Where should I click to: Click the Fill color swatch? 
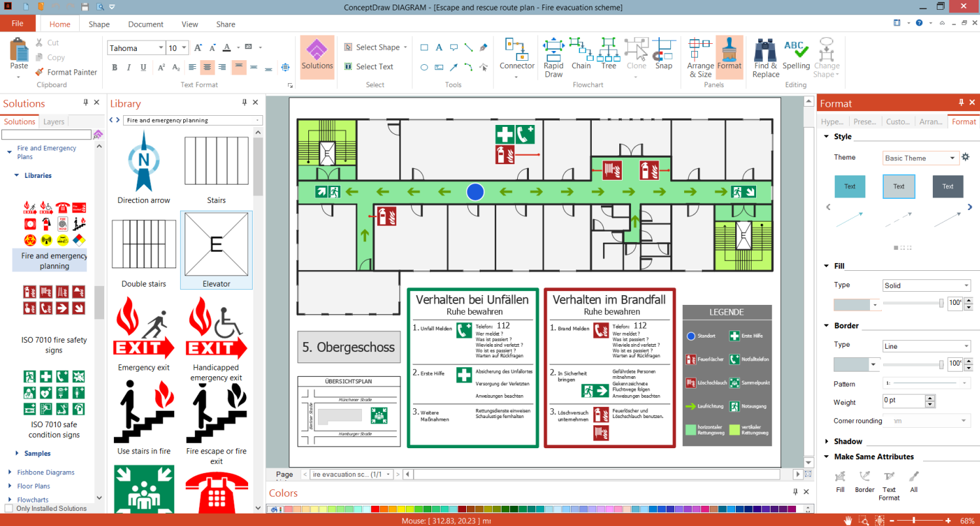pos(852,304)
